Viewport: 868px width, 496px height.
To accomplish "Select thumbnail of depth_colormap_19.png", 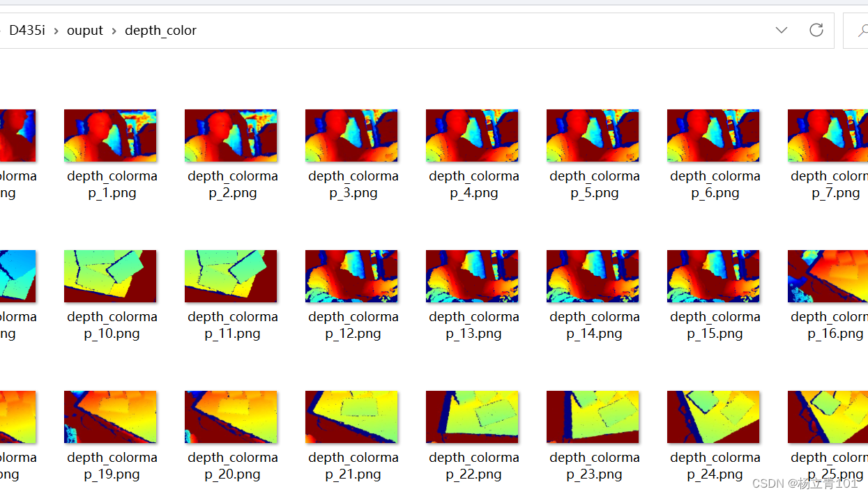I will pos(110,417).
